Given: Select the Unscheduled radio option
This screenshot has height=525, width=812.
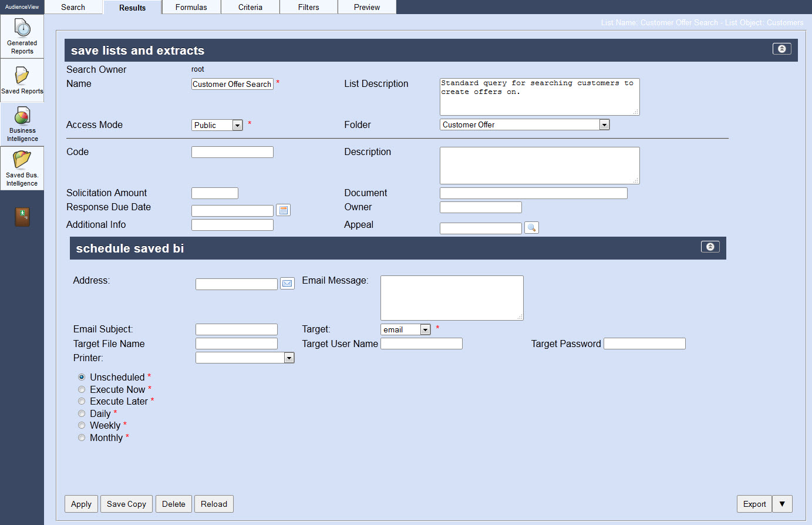Looking at the screenshot, I should point(82,377).
